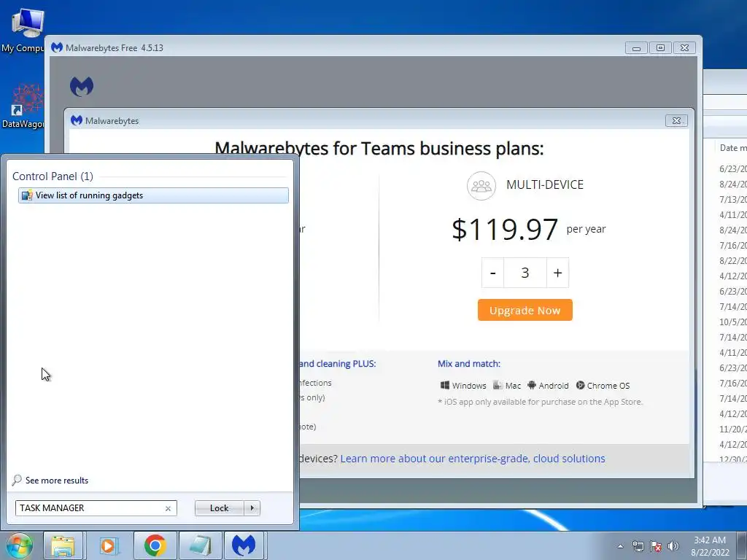747x560 pixels.
Task: Launch Windows Media Player from the taskbar
Action: pos(109,545)
